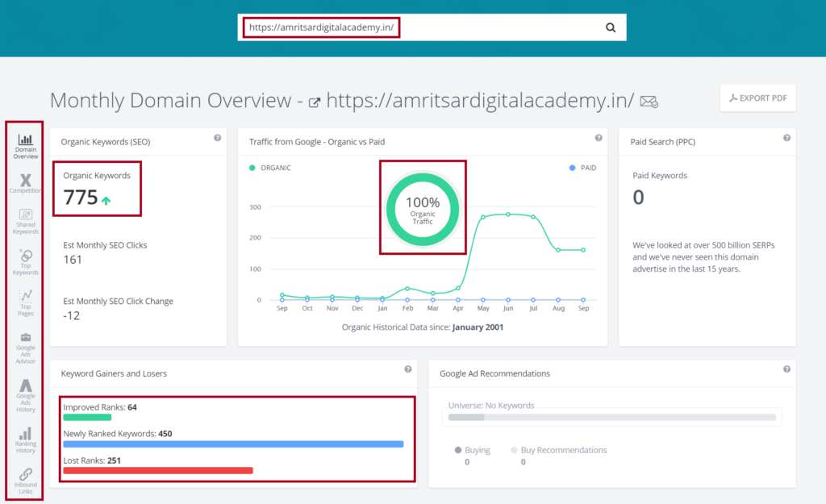Open Google Ads Advisor sidebar item
This screenshot has height=504, width=826.
click(x=25, y=348)
